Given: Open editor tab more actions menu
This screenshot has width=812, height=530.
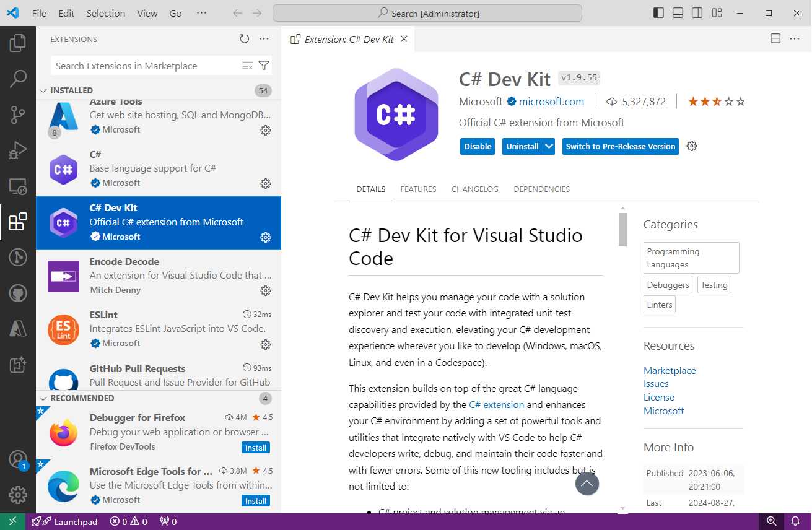Looking at the screenshot, I should click(795, 39).
